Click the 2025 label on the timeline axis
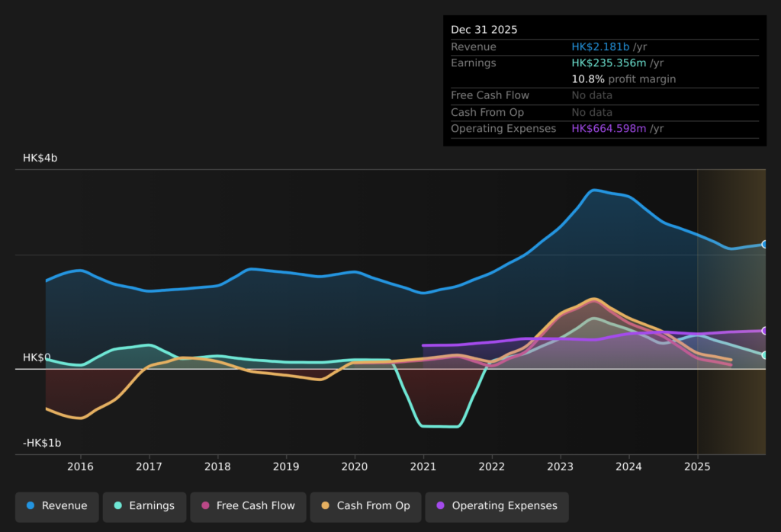This screenshot has height=532, width=781. click(x=698, y=466)
